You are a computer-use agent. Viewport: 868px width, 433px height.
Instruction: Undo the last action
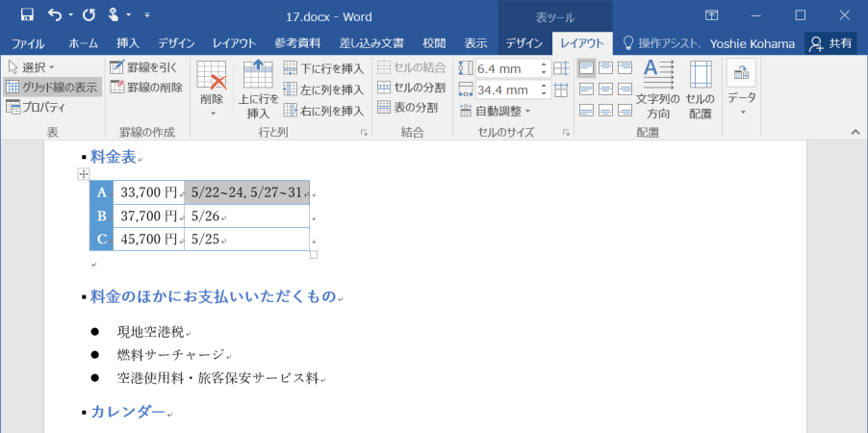(55, 15)
